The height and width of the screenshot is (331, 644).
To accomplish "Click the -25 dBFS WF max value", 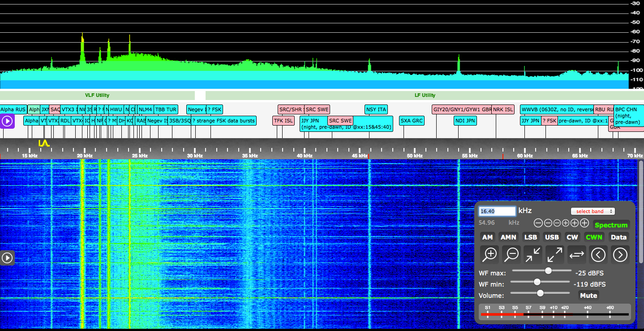I will point(589,273).
